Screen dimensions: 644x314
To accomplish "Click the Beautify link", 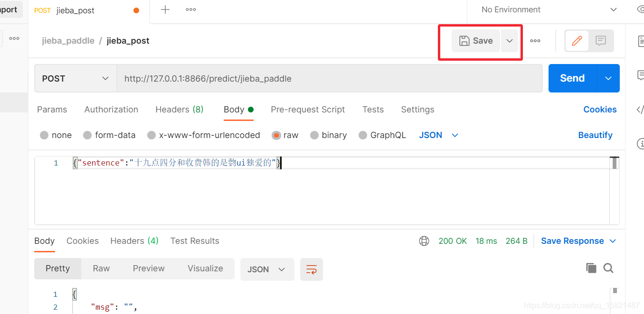I will click(595, 135).
